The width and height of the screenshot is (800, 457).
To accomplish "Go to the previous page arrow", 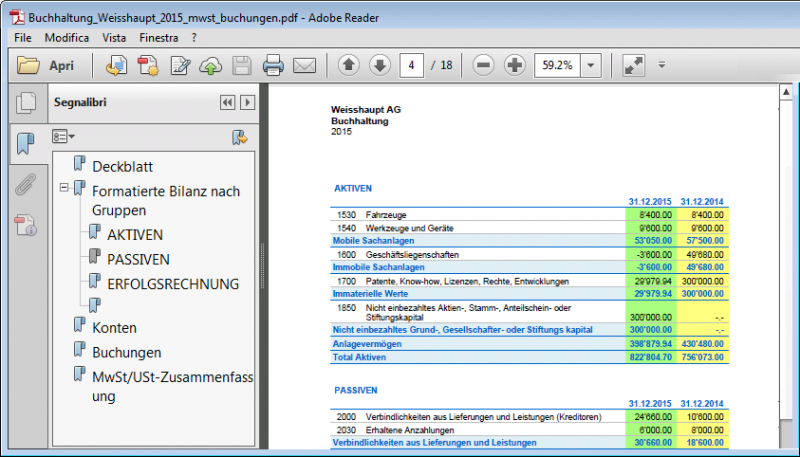I will (348, 65).
